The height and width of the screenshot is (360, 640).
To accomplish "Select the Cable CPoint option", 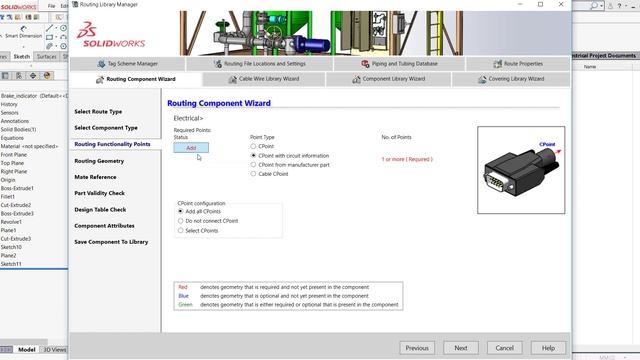I will pos(253,174).
